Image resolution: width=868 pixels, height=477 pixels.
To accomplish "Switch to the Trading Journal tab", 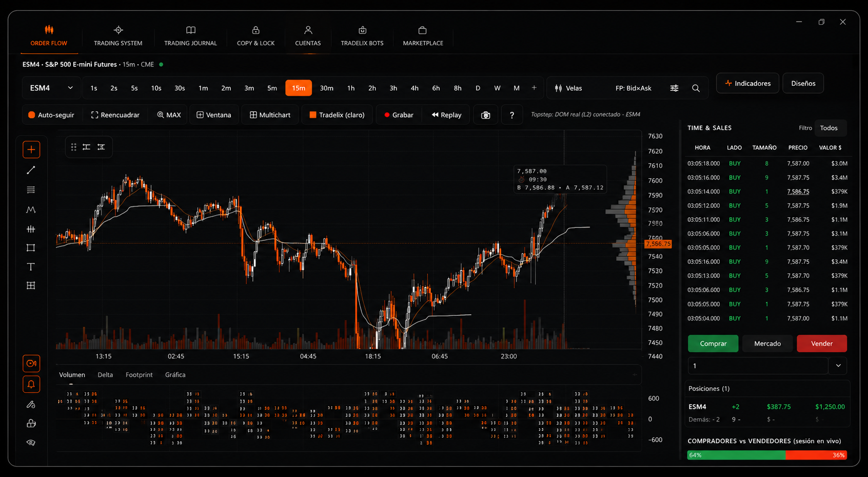I will click(190, 36).
